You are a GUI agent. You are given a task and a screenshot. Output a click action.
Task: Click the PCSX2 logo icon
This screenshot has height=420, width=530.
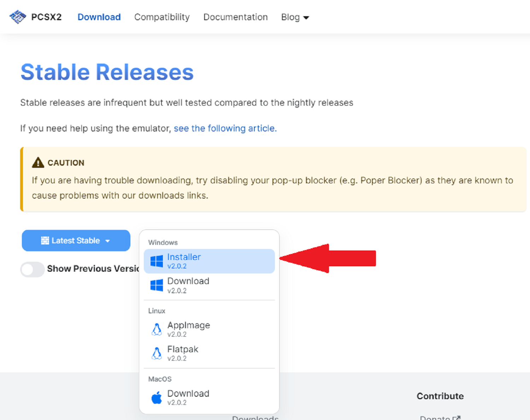[x=18, y=17]
